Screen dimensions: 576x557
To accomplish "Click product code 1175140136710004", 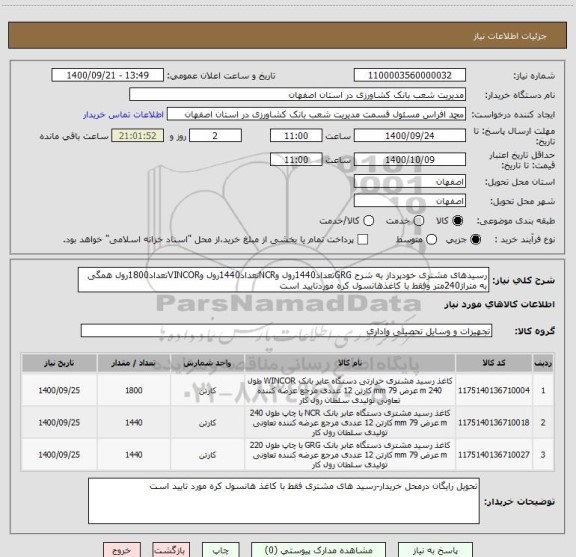I will (x=494, y=390).
